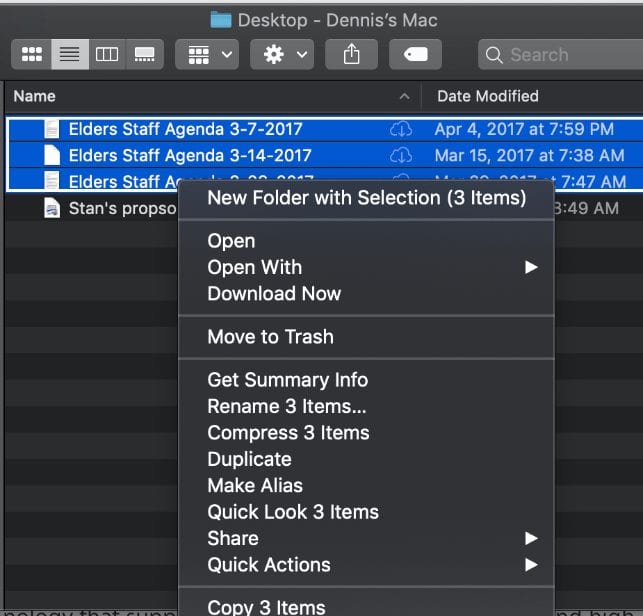Select Rename 3 Items from menu
The width and height of the screenshot is (643, 616).
pyautogui.click(x=286, y=407)
